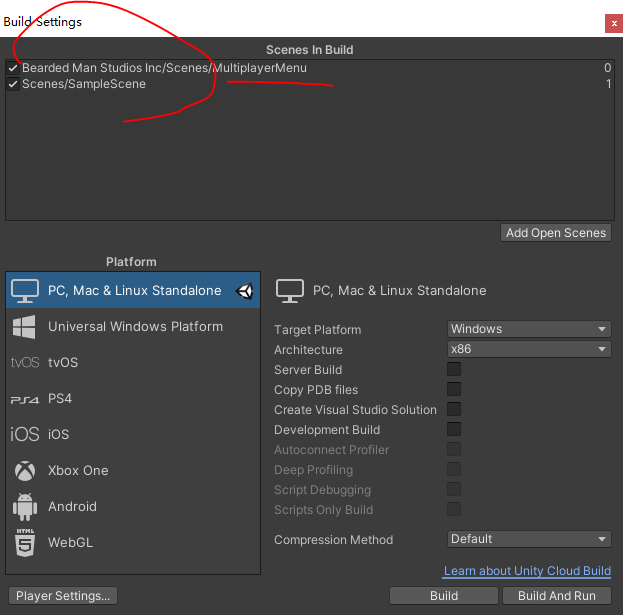The width and height of the screenshot is (623, 615).
Task: Click the Build button
Action: [444, 596]
